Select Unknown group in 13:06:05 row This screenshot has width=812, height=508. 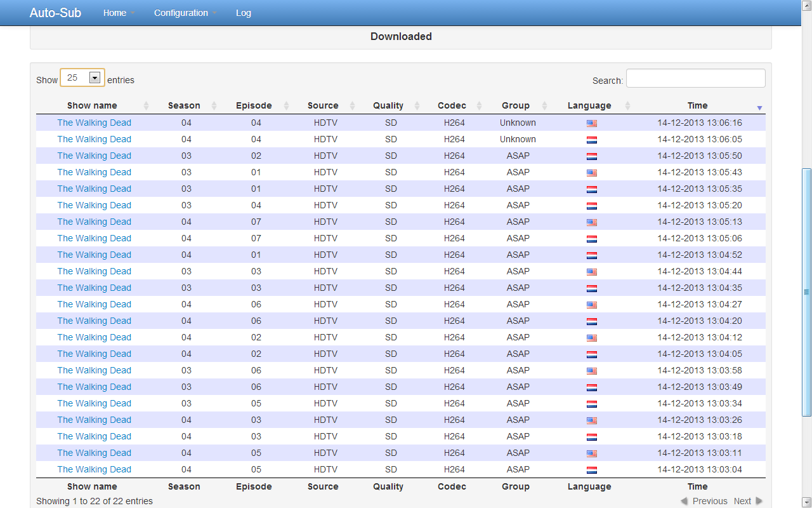pos(518,139)
